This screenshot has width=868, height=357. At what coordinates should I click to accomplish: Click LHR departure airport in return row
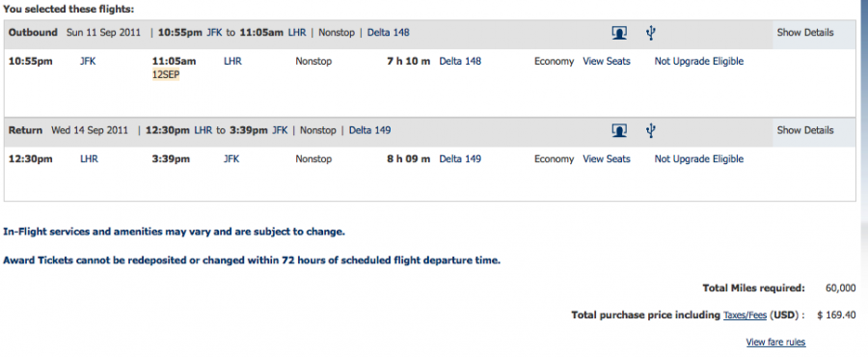89,159
